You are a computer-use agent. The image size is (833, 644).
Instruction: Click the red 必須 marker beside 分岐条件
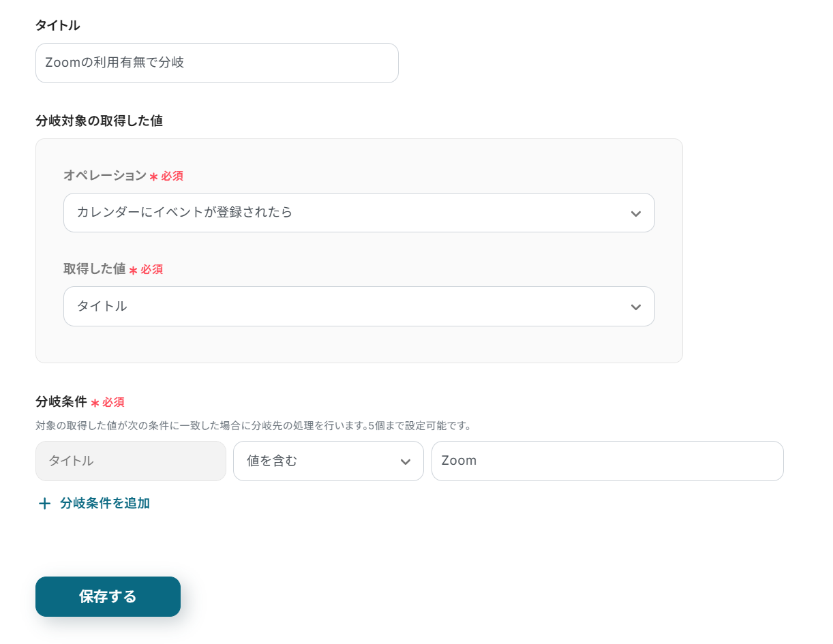pyautogui.click(x=113, y=403)
